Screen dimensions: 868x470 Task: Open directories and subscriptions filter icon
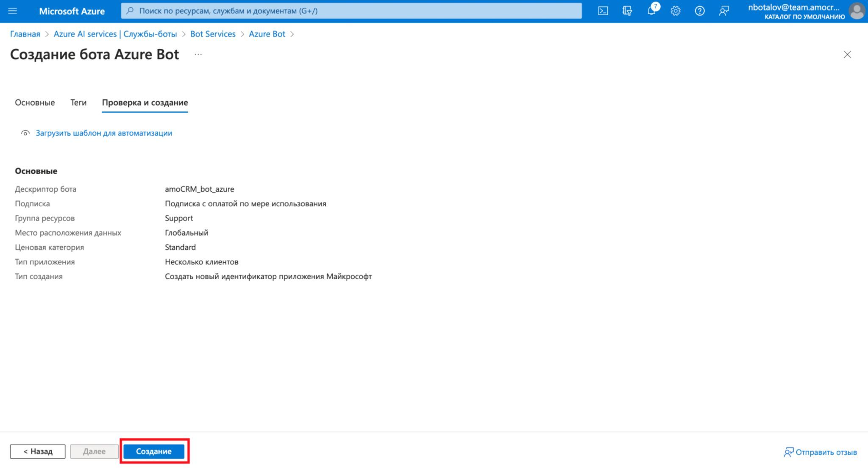(x=627, y=11)
